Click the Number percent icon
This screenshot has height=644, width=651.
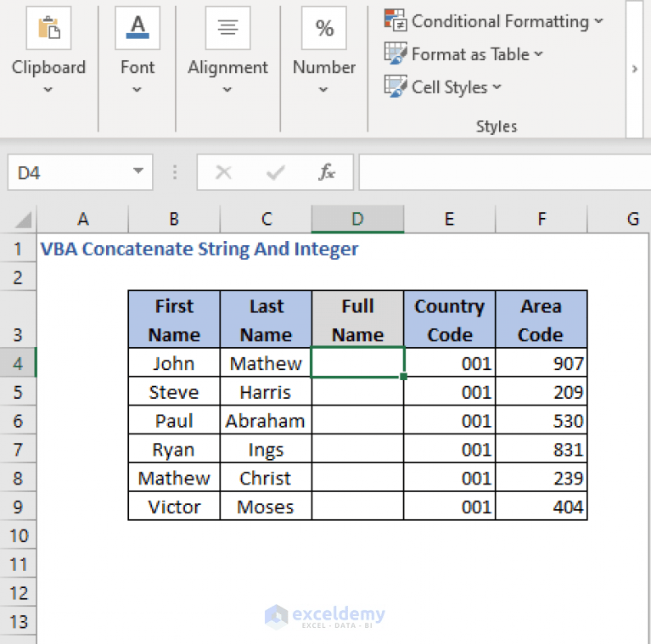point(324,28)
